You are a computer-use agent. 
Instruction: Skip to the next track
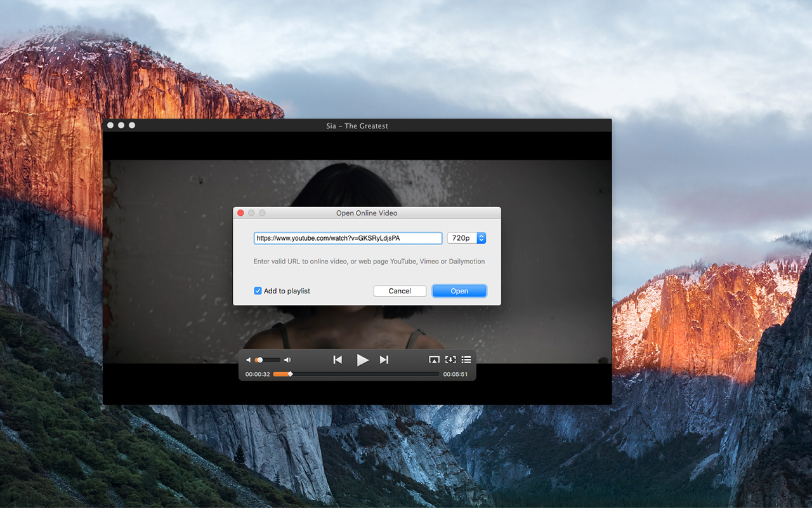tap(384, 360)
